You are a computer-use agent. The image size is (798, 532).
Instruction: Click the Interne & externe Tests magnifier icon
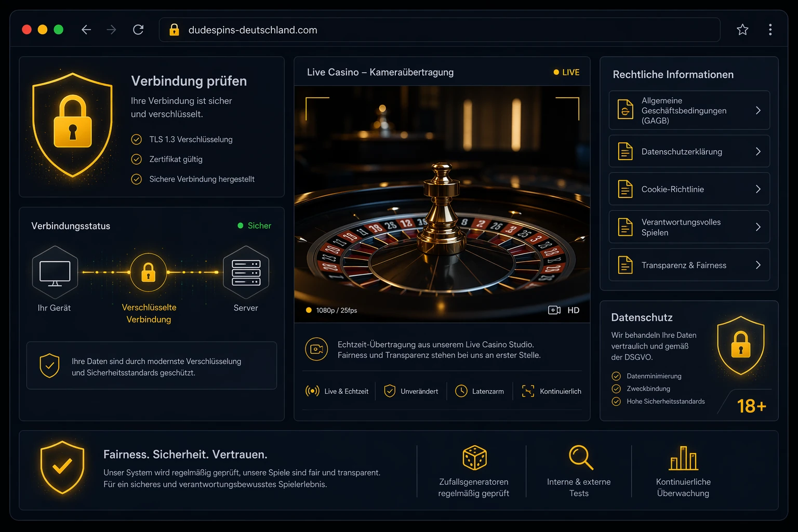581,458
